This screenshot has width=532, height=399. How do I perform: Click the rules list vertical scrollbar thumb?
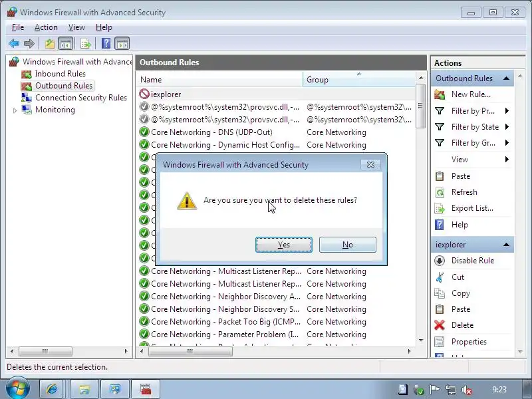[421, 106]
